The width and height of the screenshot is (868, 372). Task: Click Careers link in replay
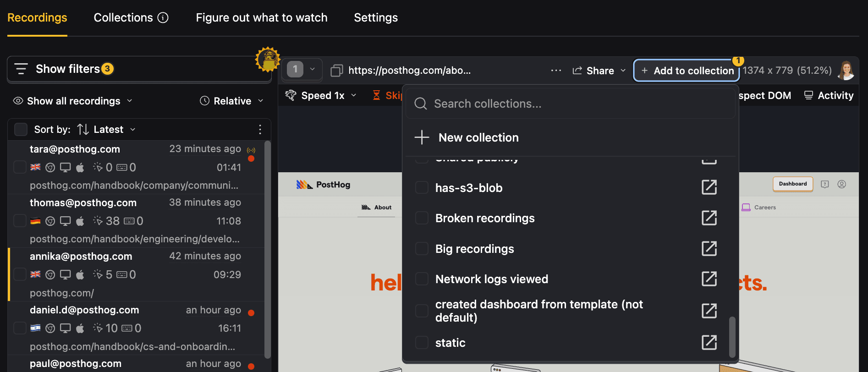click(759, 208)
